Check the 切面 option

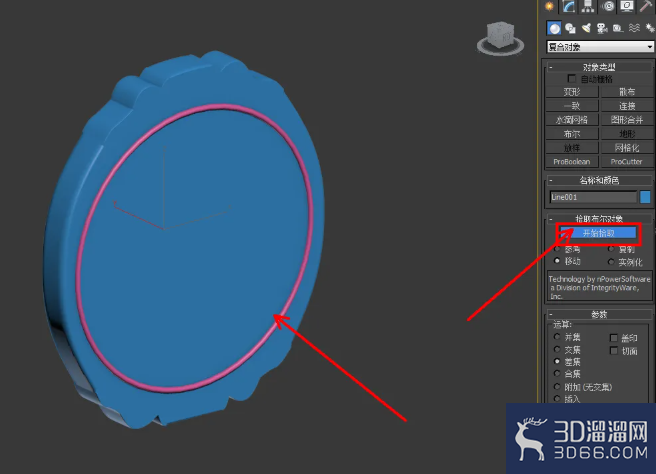[614, 351]
